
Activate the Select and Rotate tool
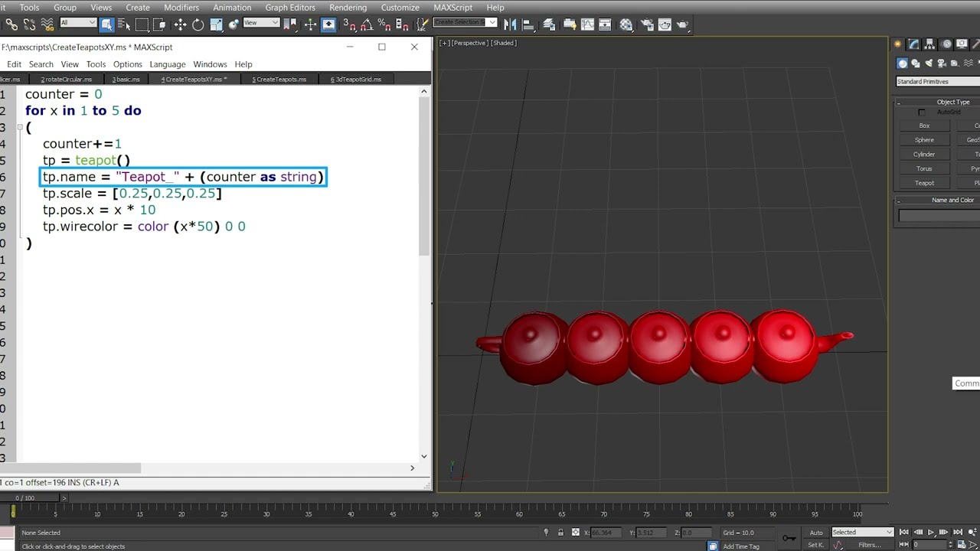(198, 24)
